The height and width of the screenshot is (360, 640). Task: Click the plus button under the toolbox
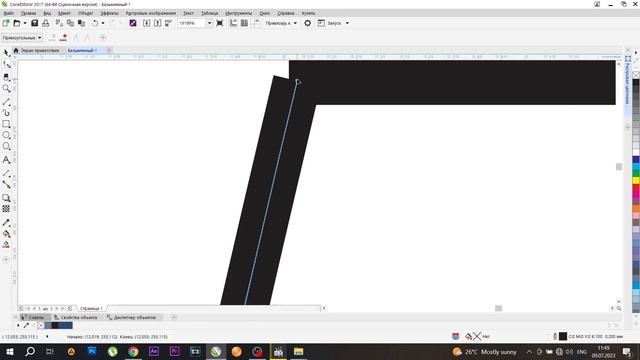tap(6, 259)
